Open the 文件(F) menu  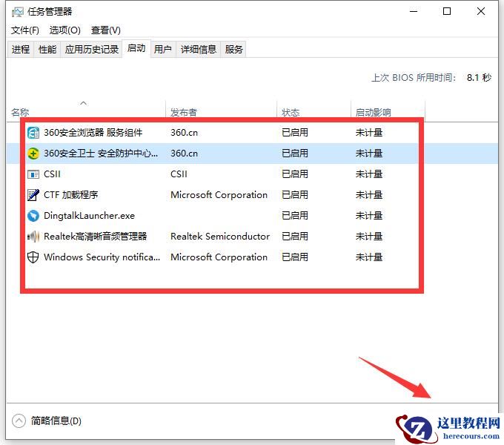pos(25,30)
